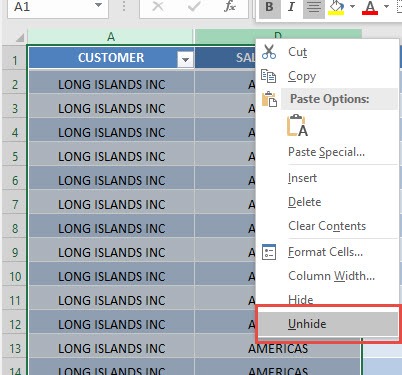Click the select-all corner triangle
Viewport: 402px width, 375px height.
(20, 37)
